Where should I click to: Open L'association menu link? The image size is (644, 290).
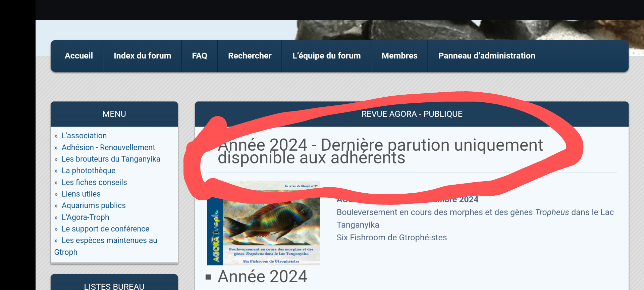tap(84, 136)
